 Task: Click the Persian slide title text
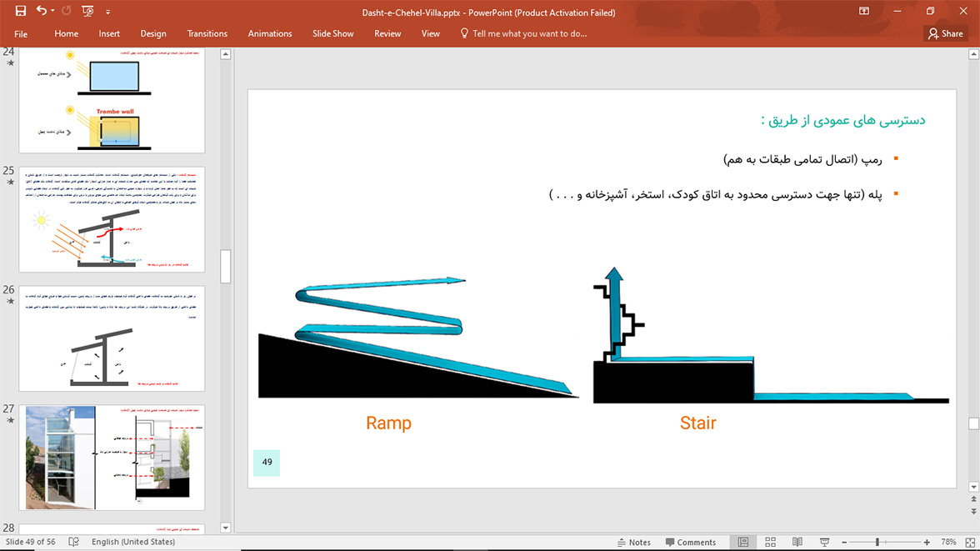(843, 121)
